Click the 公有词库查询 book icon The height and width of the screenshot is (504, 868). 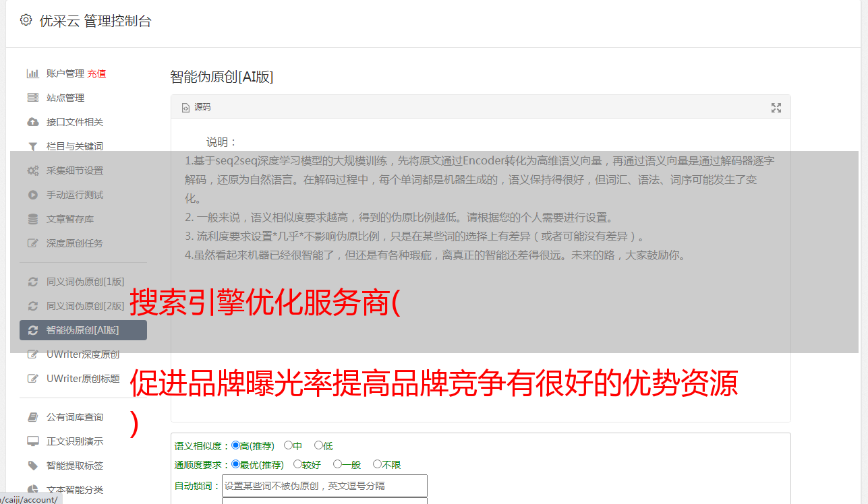click(x=32, y=417)
